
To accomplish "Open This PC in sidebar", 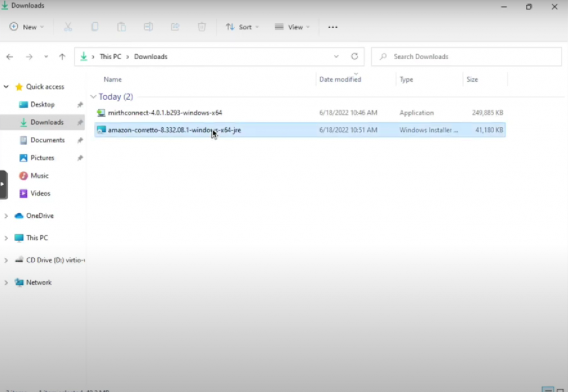I will tap(37, 238).
